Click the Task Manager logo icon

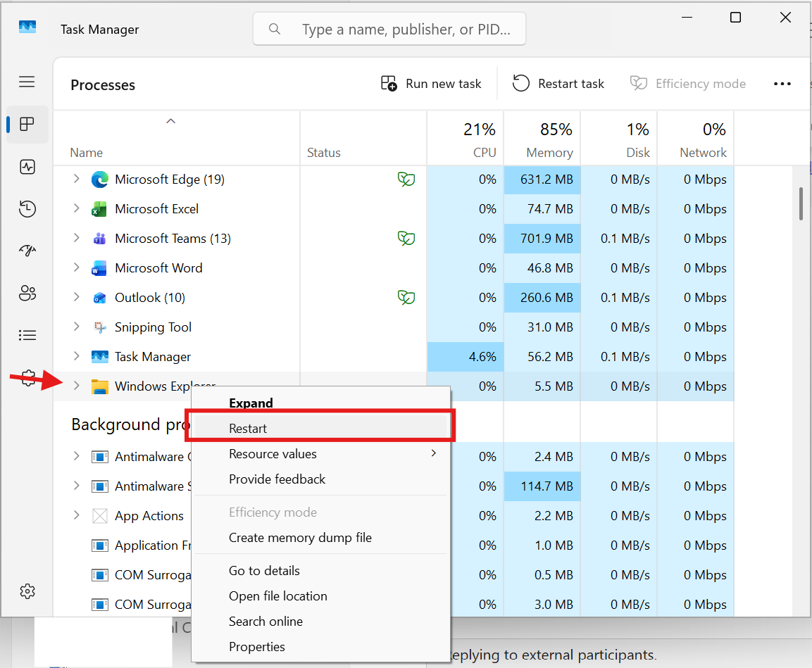point(27,27)
